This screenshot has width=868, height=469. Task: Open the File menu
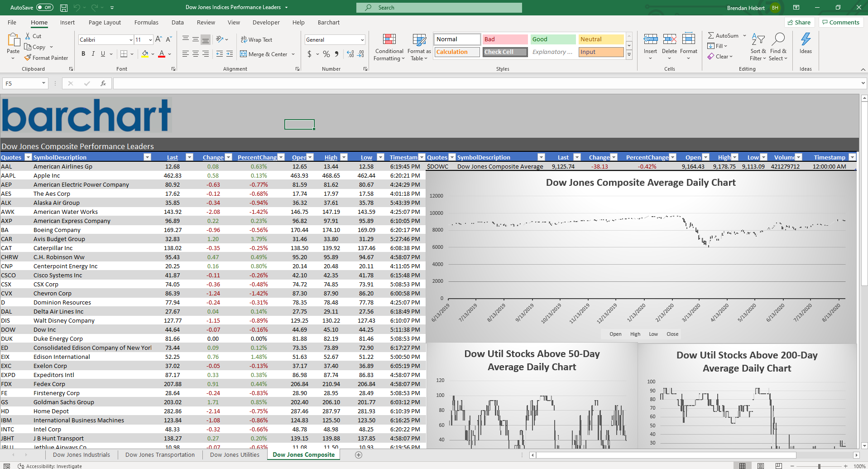click(x=12, y=22)
